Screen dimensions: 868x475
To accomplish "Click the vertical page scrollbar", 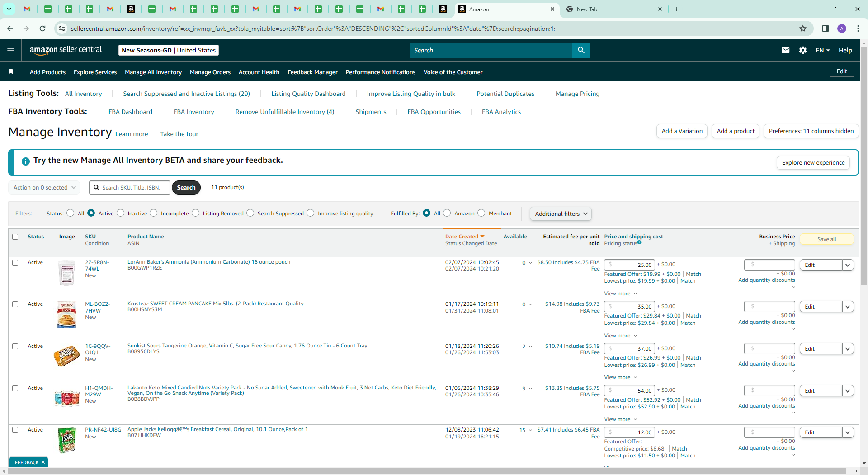I will pyautogui.click(x=864, y=166).
